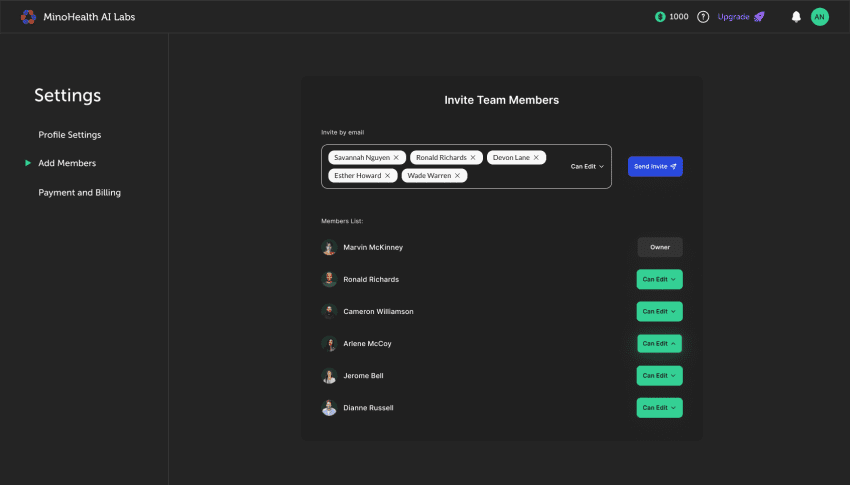Image resolution: width=850 pixels, height=485 pixels.
Task: Open Ronald Richards' Can Edit dropdown
Action: (x=659, y=279)
